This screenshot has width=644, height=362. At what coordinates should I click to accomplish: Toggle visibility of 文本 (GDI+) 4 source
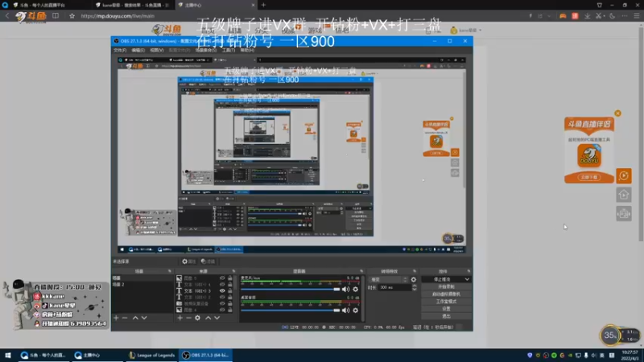click(x=222, y=285)
